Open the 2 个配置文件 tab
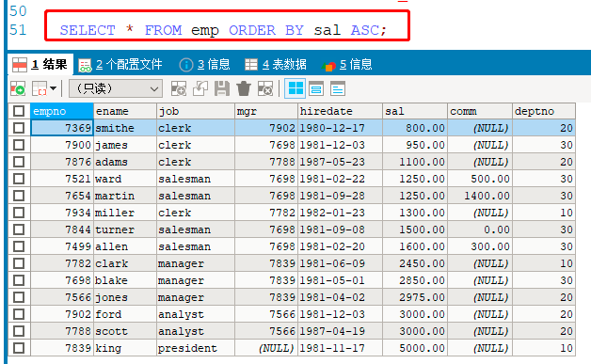Screen dimensions: 591x364 [120, 65]
